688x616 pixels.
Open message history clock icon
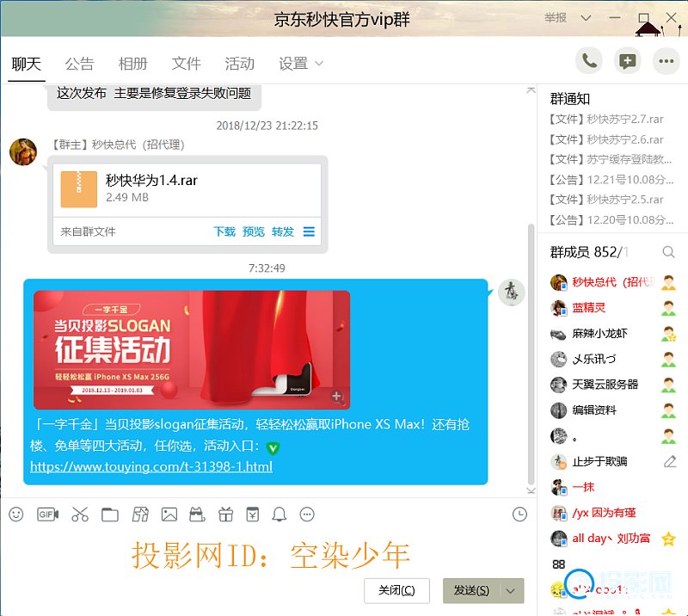(x=519, y=514)
